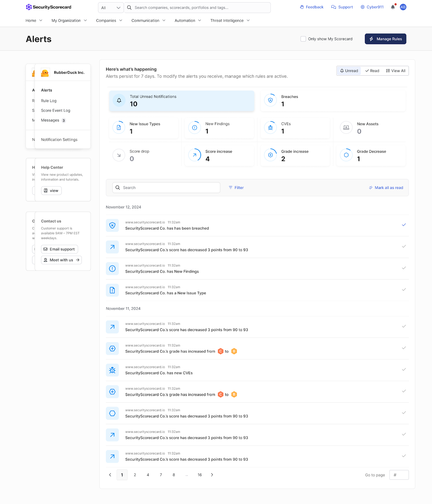Click the Meet with us button
432x504 pixels.
click(x=61, y=260)
